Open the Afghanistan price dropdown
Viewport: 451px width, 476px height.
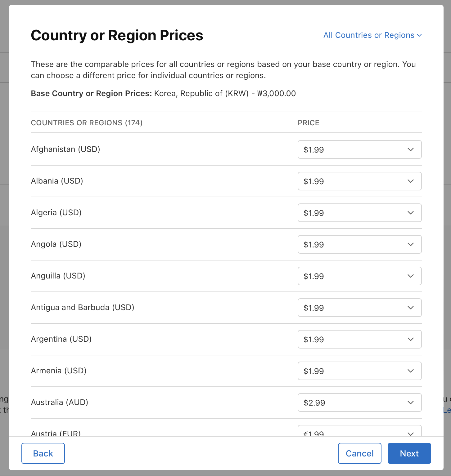359,149
